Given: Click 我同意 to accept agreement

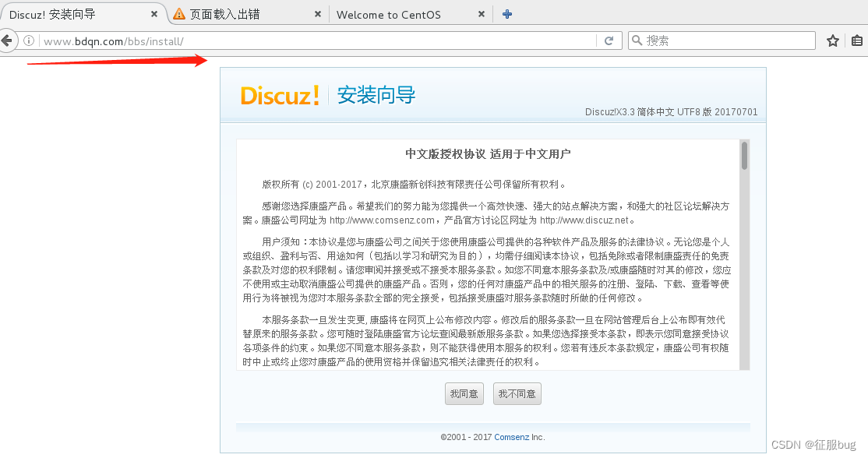Looking at the screenshot, I should tap(464, 394).
